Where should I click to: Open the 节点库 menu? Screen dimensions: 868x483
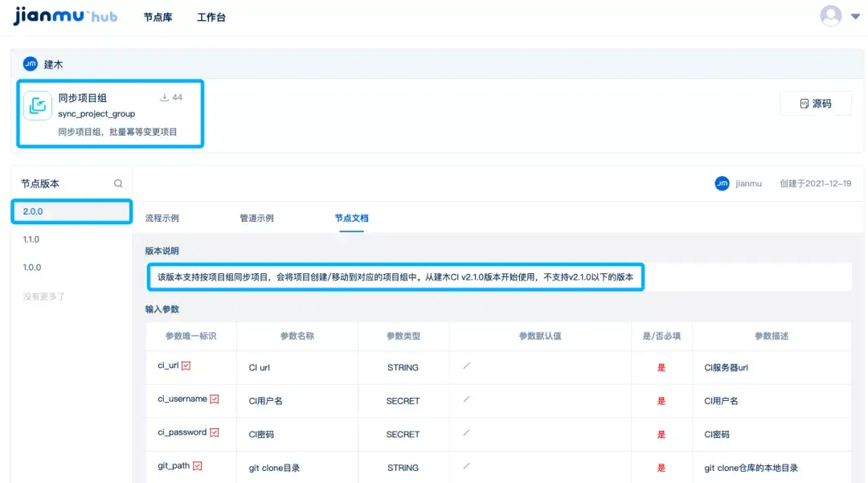click(158, 17)
